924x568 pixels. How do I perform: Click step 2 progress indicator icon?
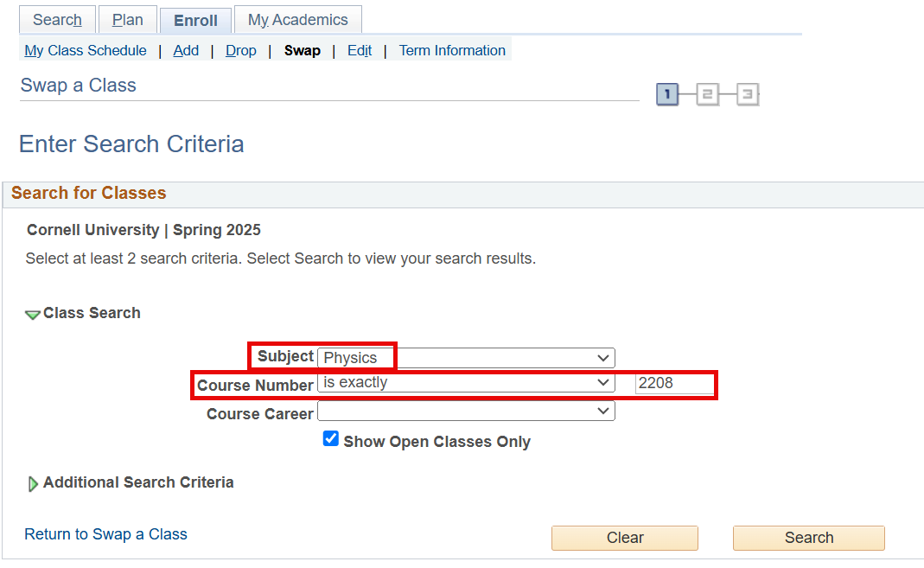[x=707, y=94]
